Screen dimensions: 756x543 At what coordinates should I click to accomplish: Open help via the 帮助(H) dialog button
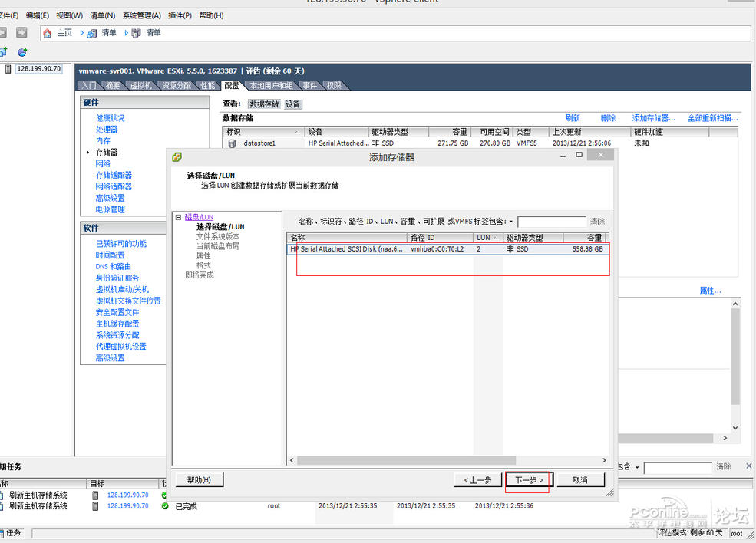click(199, 480)
